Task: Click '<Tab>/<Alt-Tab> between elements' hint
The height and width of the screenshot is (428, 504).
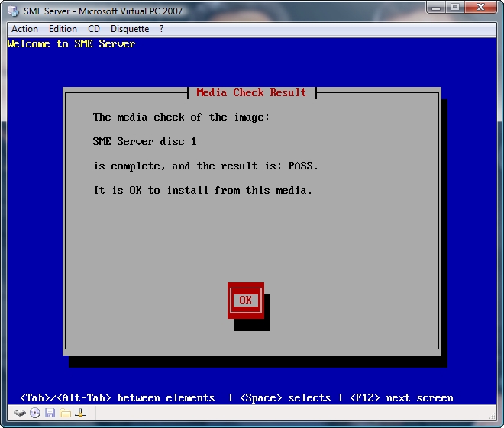Action: coord(118,397)
